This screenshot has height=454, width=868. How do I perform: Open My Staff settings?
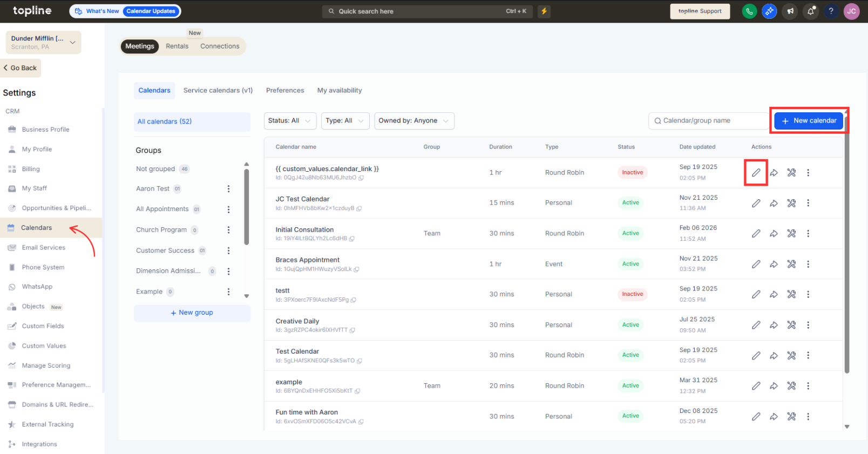[x=35, y=188]
